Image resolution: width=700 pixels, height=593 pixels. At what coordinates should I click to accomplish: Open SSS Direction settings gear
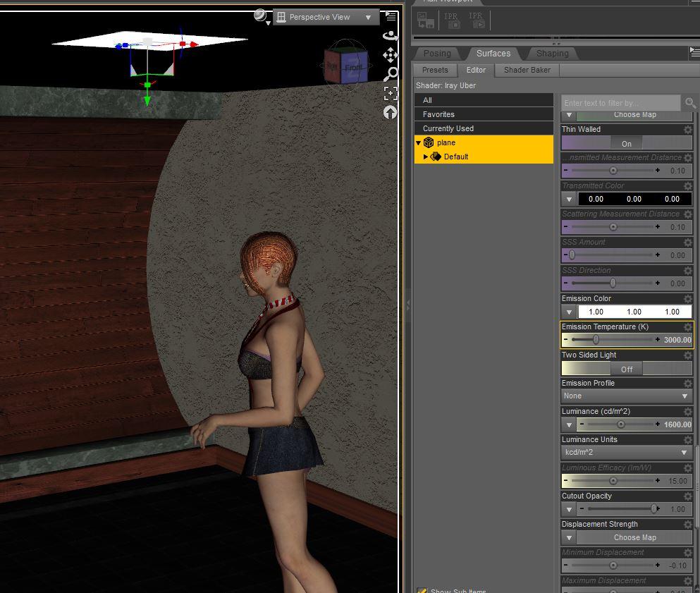point(688,270)
